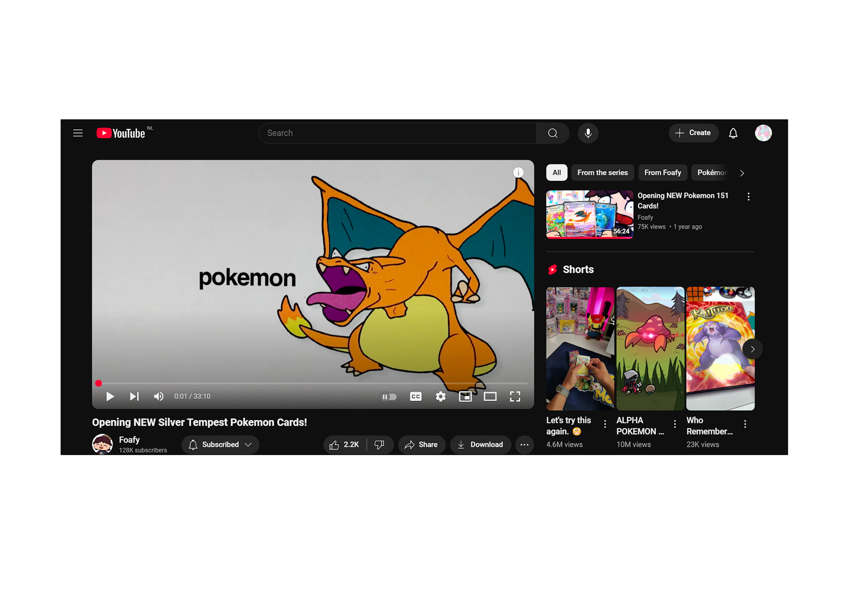Open more actions menu beside Download
The image size is (868, 614).
tap(524, 444)
